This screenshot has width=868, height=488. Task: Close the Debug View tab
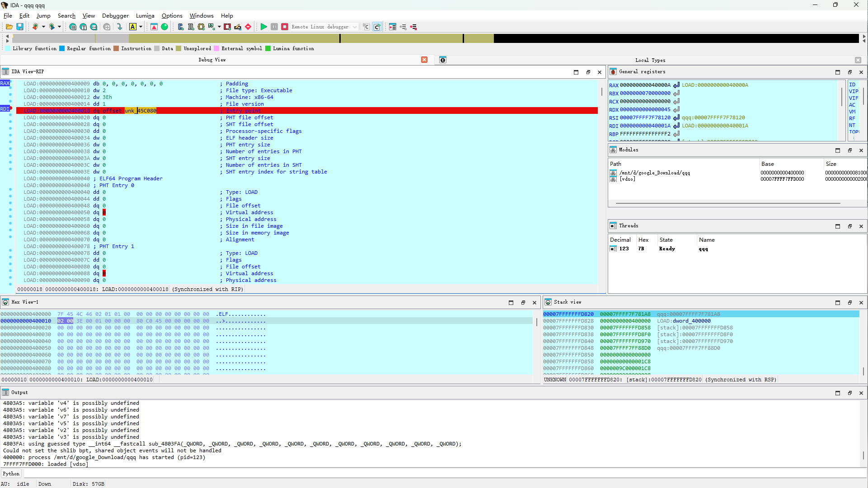424,60
